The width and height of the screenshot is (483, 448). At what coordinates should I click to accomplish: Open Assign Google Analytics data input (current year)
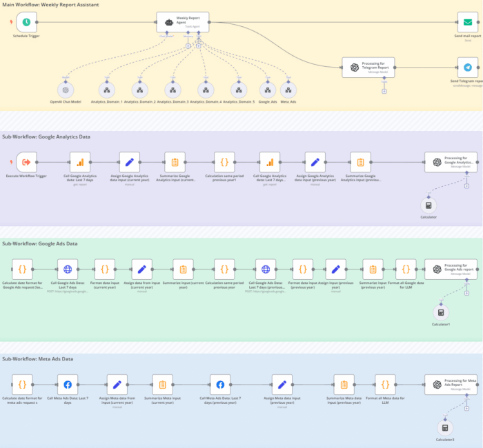tap(130, 162)
